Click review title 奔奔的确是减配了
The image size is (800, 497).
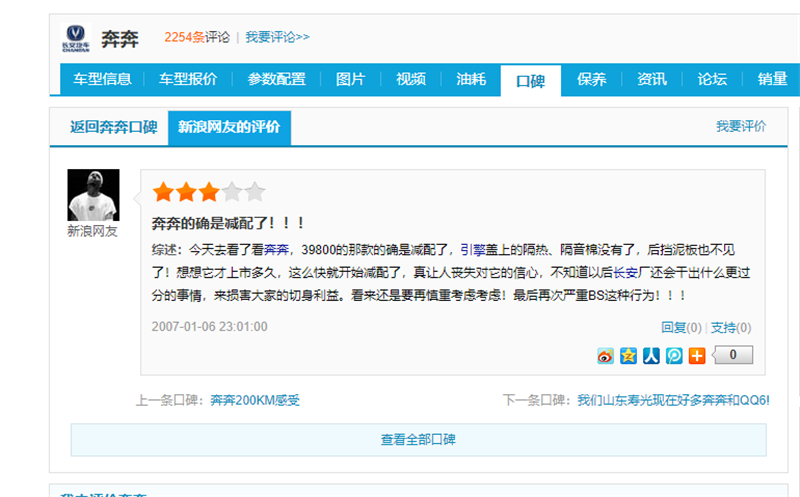click(x=228, y=223)
